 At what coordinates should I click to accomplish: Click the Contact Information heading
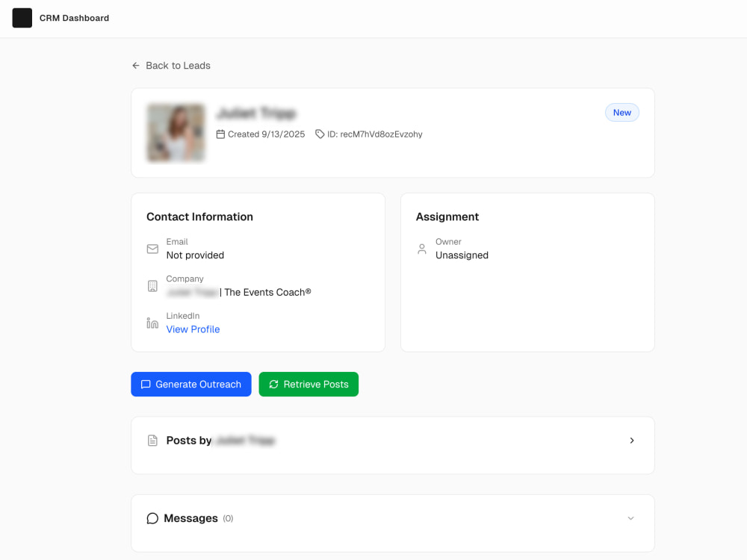pos(199,217)
